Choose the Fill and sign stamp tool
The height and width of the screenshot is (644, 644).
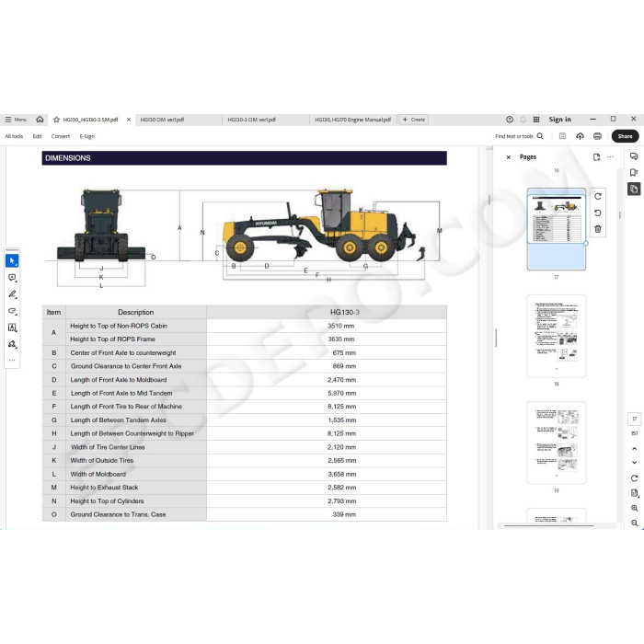[x=12, y=344]
